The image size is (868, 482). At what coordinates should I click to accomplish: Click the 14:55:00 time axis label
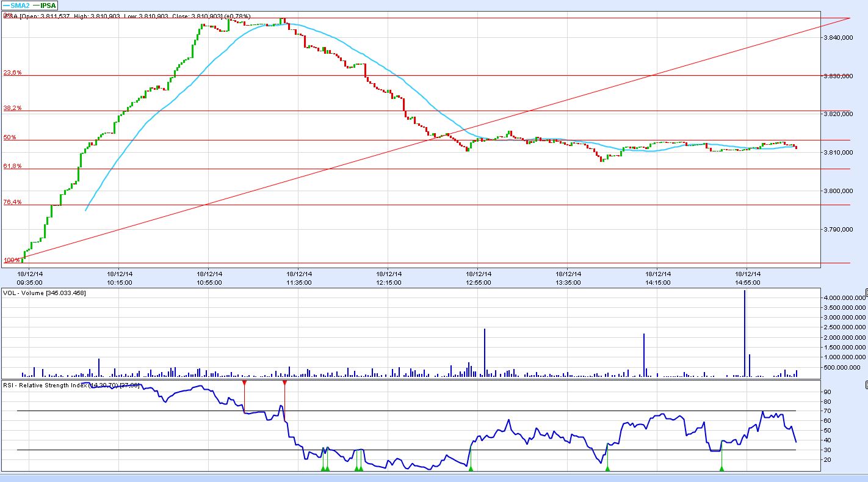pyautogui.click(x=747, y=282)
